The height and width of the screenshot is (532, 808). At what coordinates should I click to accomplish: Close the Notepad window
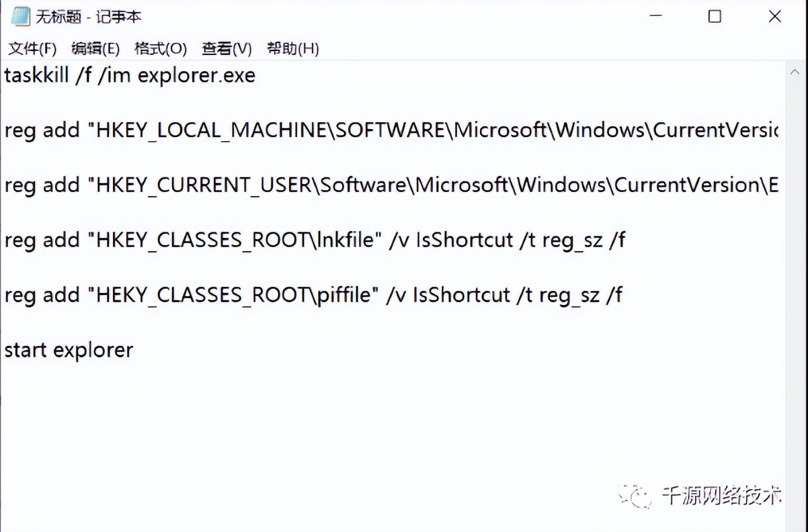pyautogui.click(x=774, y=15)
